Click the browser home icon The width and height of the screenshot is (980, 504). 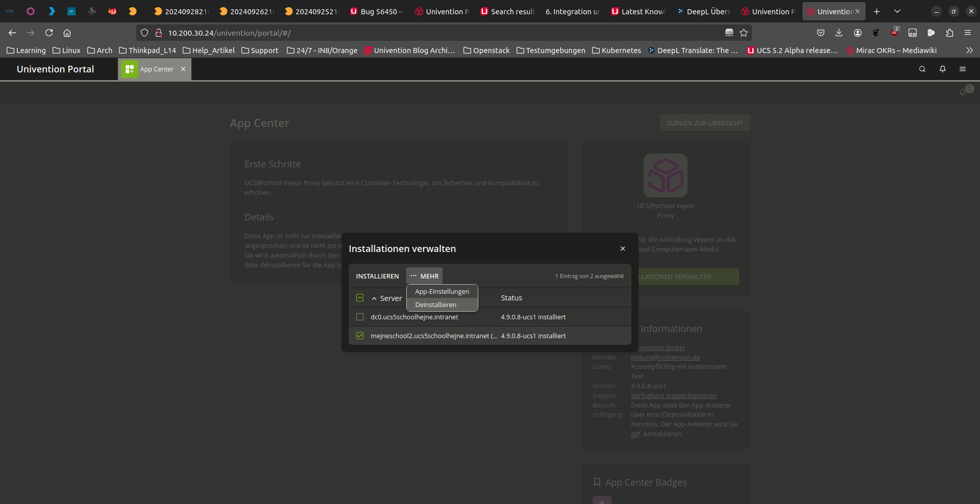[x=67, y=33]
